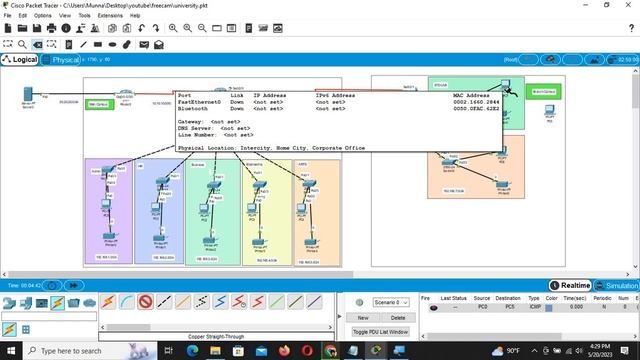Open Microsoft Edge from the taskbar
The width and height of the screenshot is (640, 360).
pyautogui.click(x=192, y=351)
